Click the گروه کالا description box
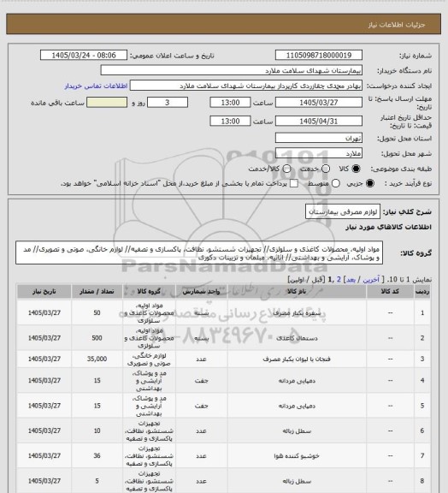 (x=199, y=253)
